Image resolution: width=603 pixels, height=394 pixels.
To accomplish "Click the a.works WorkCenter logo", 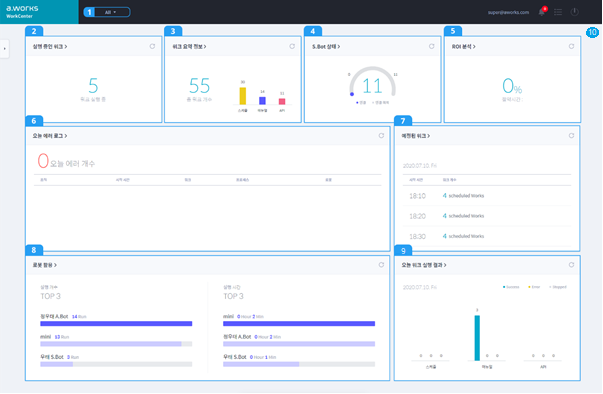I will tap(22, 12).
